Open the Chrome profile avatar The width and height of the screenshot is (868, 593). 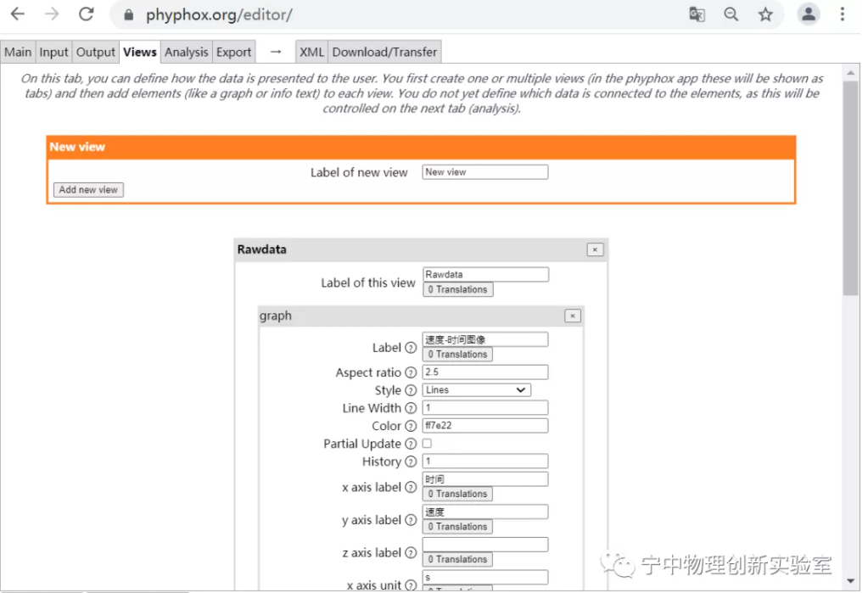point(808,14)
